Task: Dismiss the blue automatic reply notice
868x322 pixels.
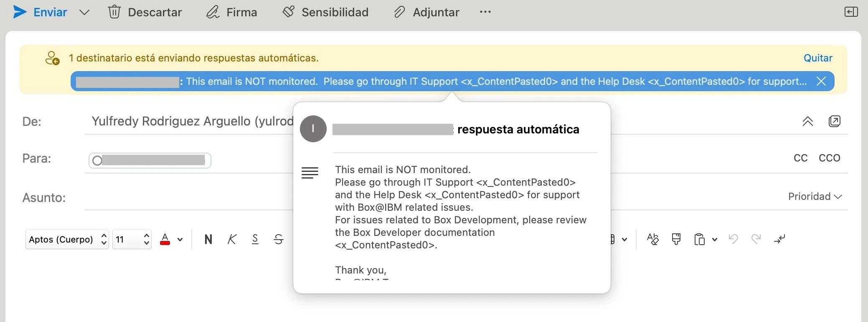Action: pos(821,81)
